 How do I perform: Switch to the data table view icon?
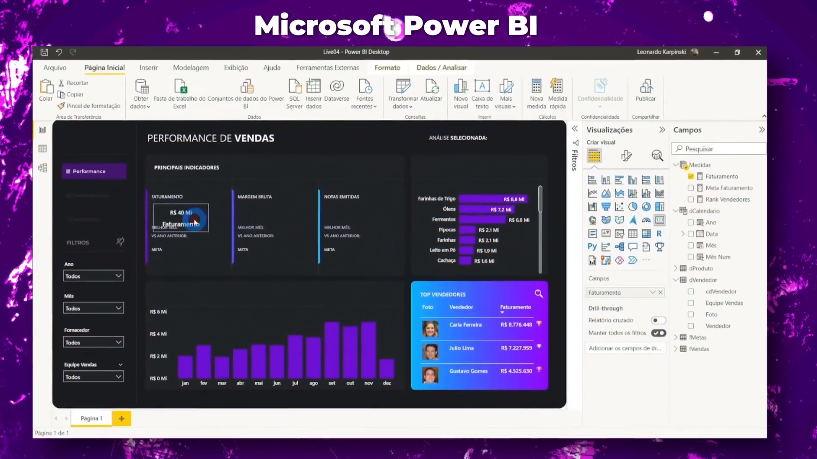tap(43, 149)
